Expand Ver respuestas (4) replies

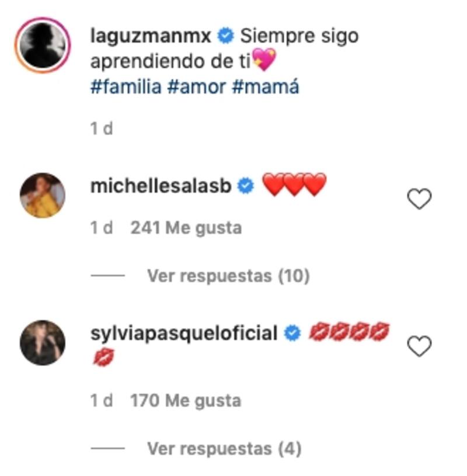pyautogui.click(x=224, y=449)
